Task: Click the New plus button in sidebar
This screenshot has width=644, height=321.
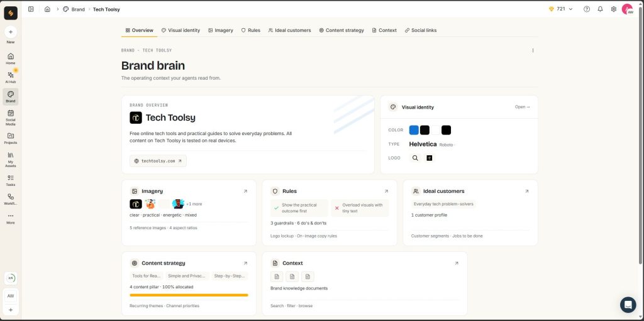Action: [11, 32]
